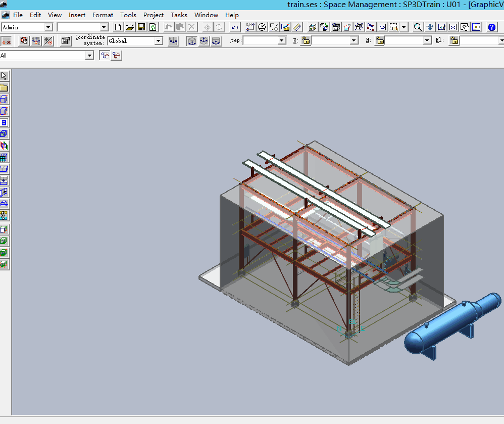Image resolution: width=504 pixels, height=424 pixels.
Task: Save session with floppy disk icon
Action: pos(141,27)
